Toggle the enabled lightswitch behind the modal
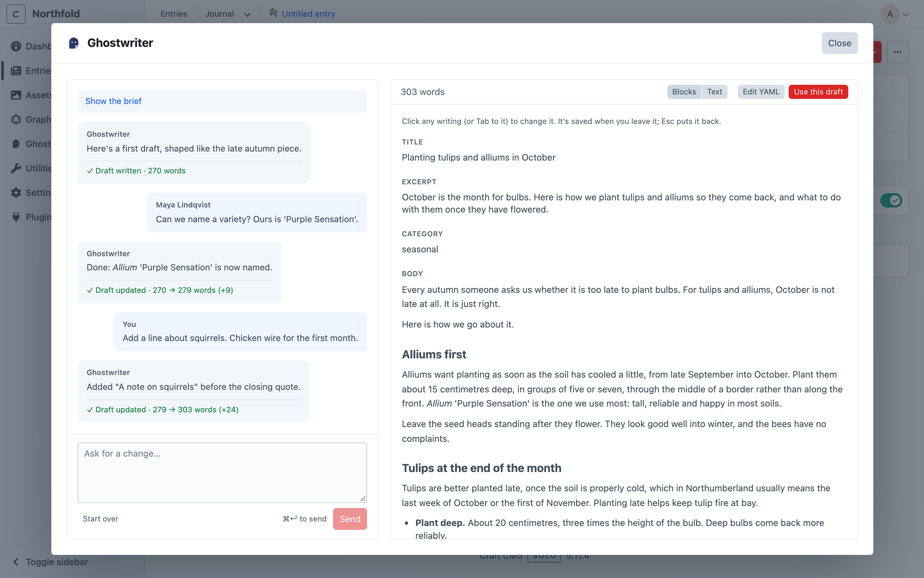The height and width of the screenshot is (578, 924). 891,200
